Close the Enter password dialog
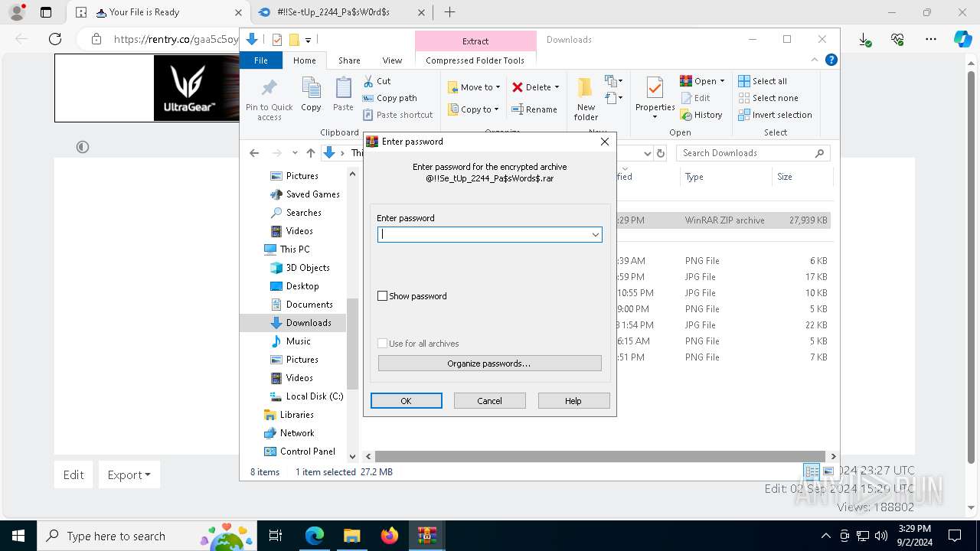Screen dimensions: 980x551 click(605, 142)
